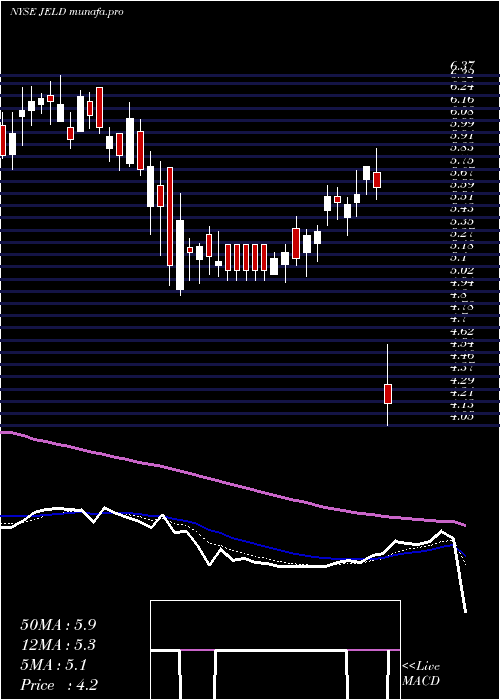Select the 12MA : 5.3 readout

point(58,645)
